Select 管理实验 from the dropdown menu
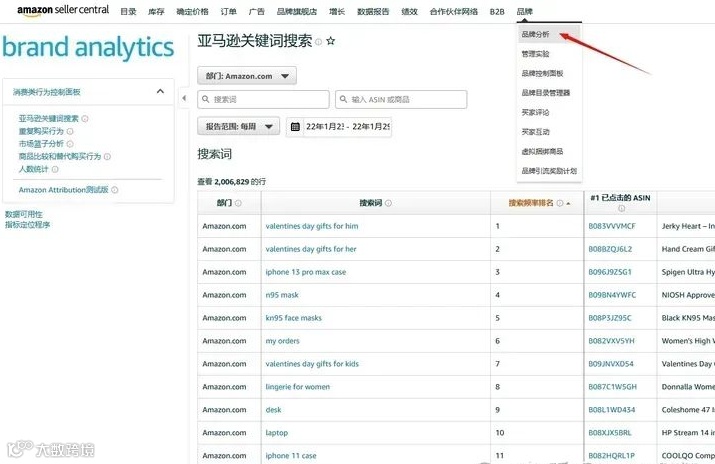The height and width of the screenshot is (464, 715). [x=535, y=54]
